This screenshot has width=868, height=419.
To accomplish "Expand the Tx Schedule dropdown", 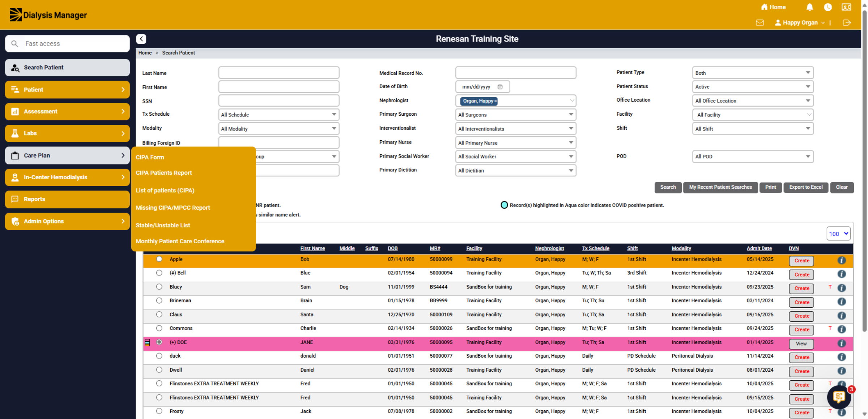I will coord(278,115).
